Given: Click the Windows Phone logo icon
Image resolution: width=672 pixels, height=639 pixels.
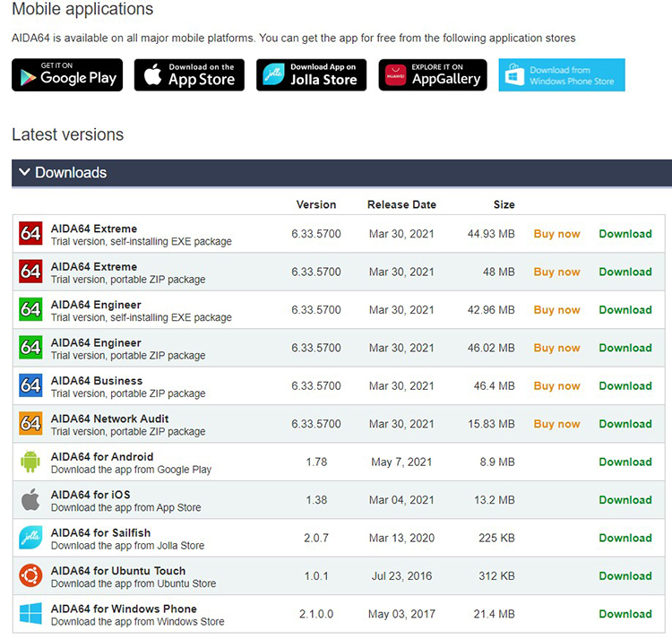Looking at the screenshot, I should pos(30,614).
